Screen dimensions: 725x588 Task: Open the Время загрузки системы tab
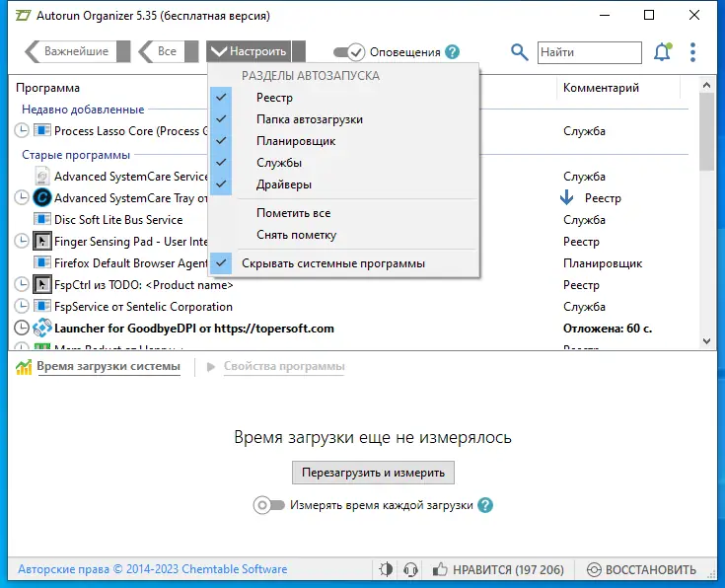coord(109,366)
